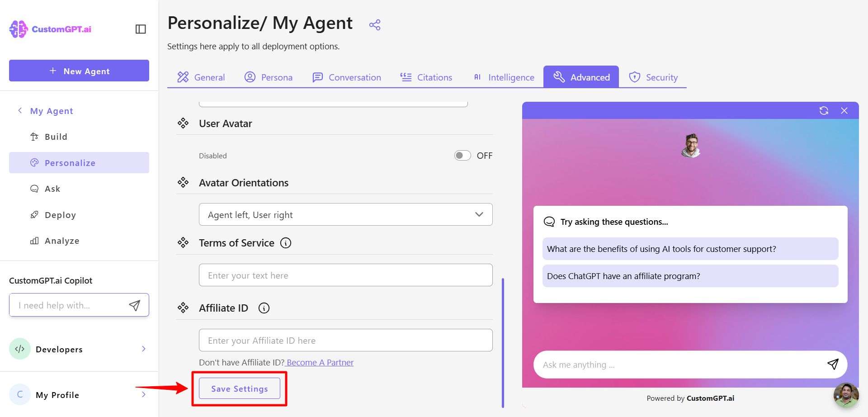Follow the Become A Partner link
Viewport: 868px width, 417px height.
(320, 362)
